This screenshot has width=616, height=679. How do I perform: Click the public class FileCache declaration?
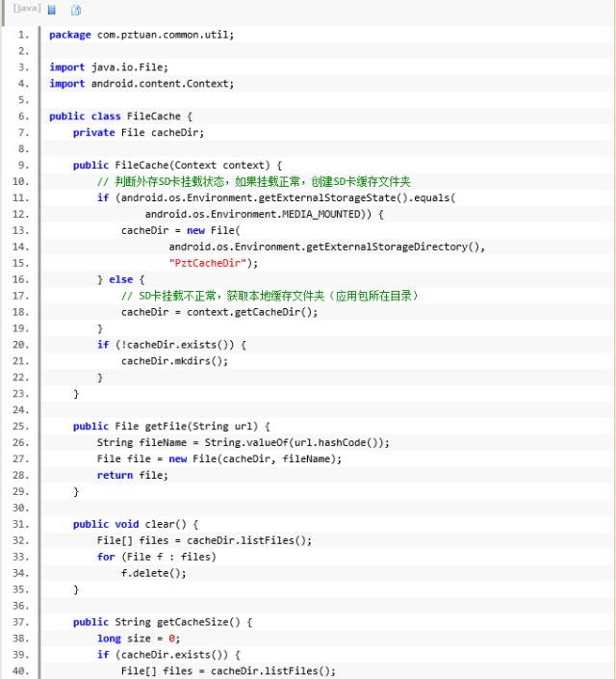point(120,117)
